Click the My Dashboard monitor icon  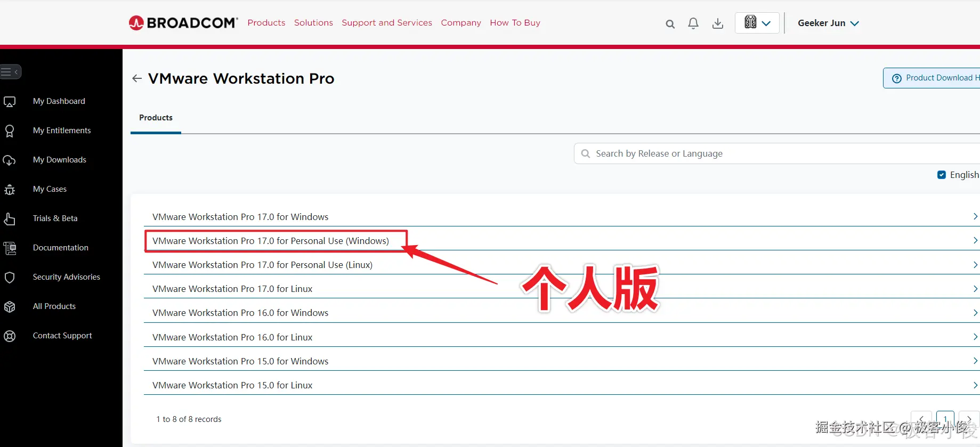(10, 101)
